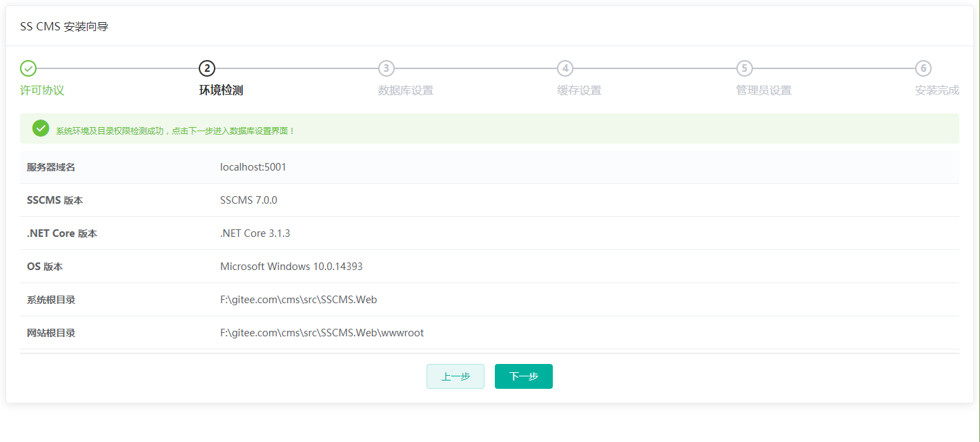
Task: Select the 数据库设置 step label
Action: pos(406,90)
